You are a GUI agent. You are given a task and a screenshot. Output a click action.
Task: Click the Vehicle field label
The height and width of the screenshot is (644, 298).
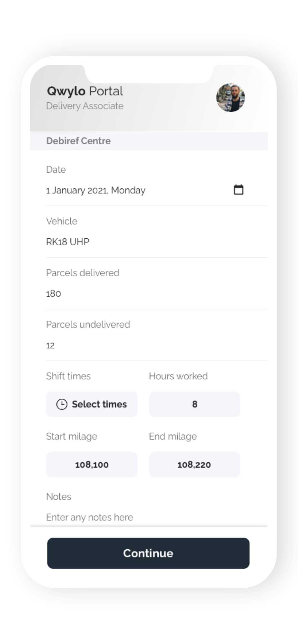click(62, 221)
